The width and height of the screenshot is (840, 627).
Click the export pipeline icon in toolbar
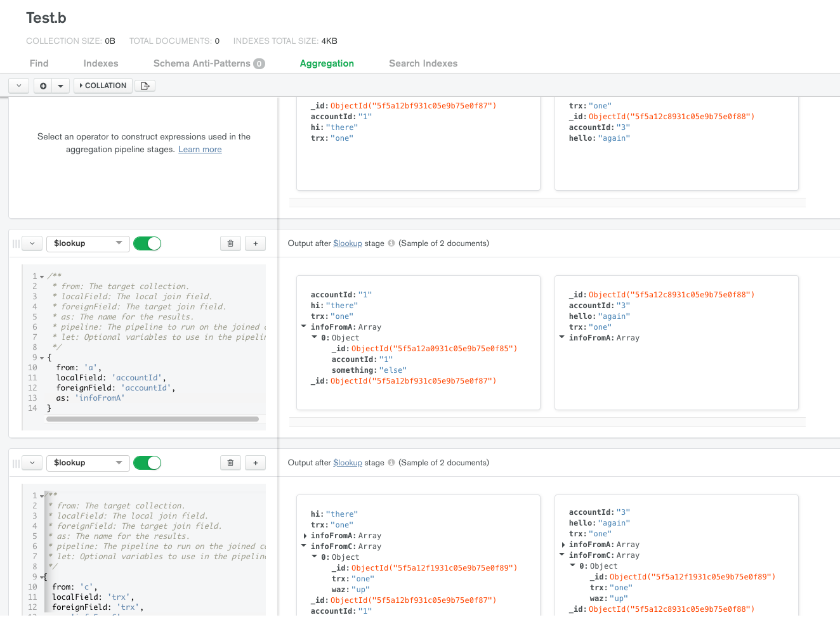coord(145,86)
